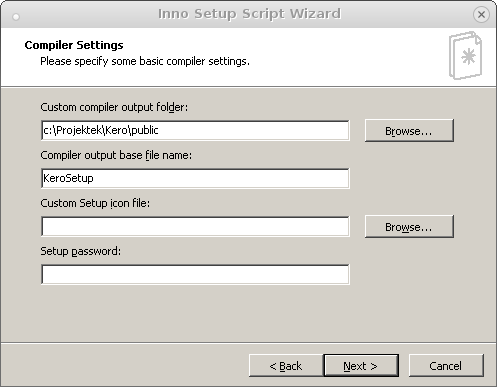Viewport: 497px width, 387px height.
Task: Focus the custom compiler output folder field
Action: [x=195, y=130]
